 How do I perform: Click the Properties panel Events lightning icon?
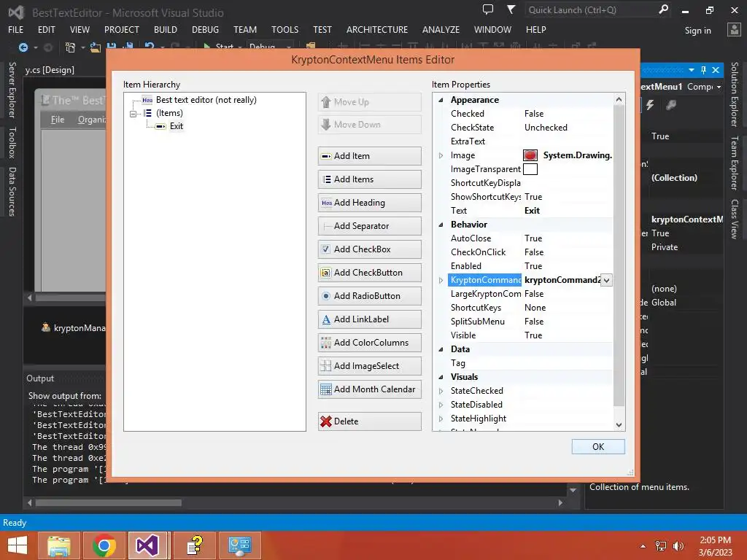(650, 105)
